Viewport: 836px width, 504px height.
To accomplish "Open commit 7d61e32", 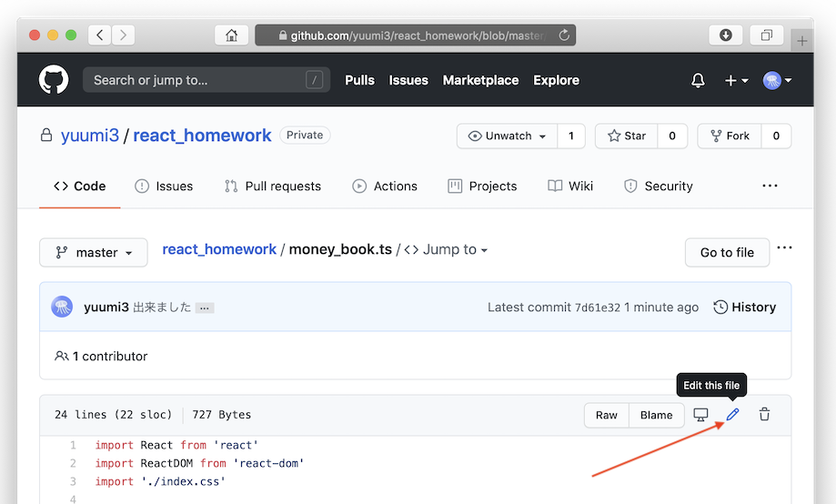I will tap(598, 307).
